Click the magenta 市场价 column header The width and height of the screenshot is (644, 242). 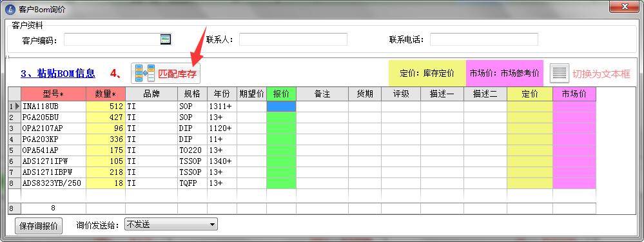point(574,94)
